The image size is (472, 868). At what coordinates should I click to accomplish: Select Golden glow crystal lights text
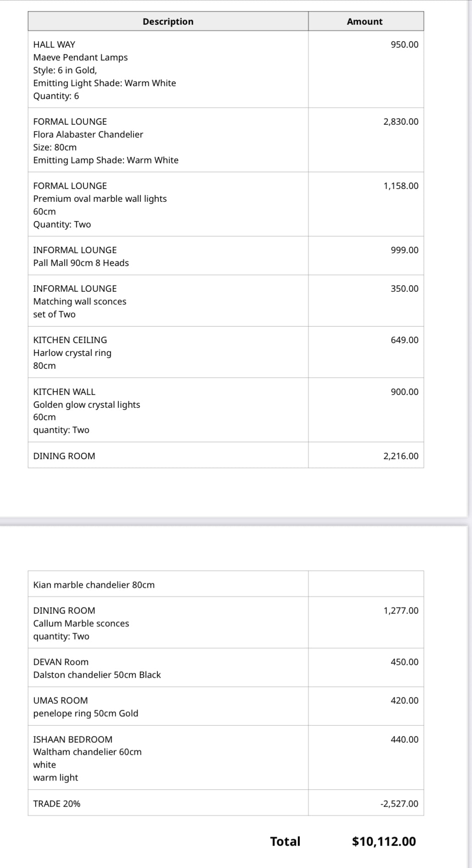87,405
